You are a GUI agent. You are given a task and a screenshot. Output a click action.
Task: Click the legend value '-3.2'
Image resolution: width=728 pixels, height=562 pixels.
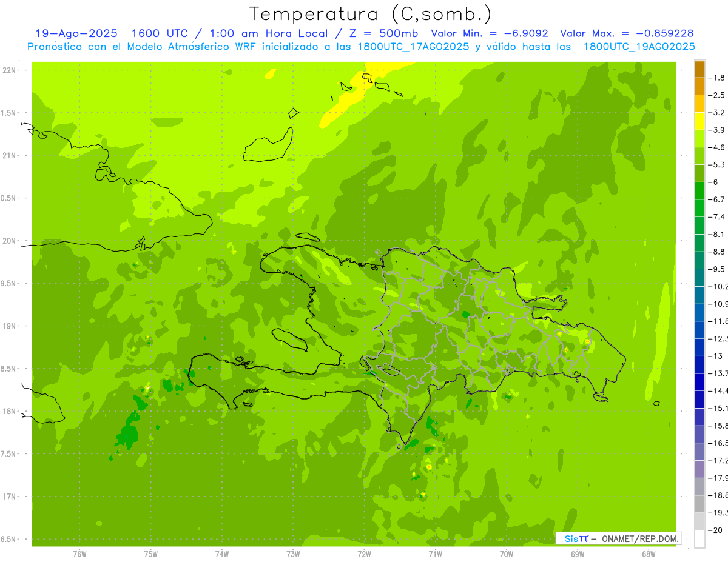click(x=718, y=112)
